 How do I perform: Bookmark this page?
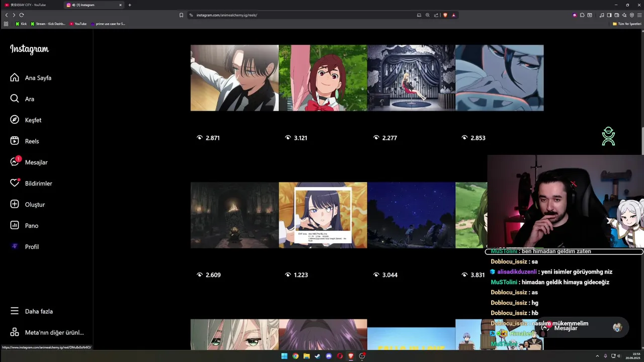181,15
